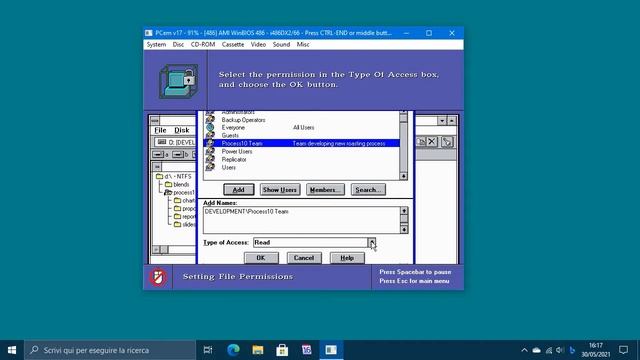Select the Process10 Team group row
The height and width of the screenshot is (360, 640).
coord(301,143)
